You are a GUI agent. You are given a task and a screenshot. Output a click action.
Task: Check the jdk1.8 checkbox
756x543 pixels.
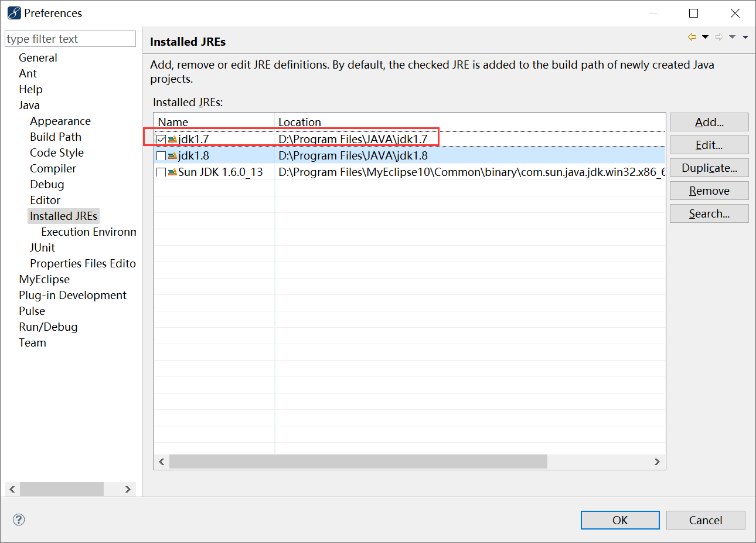161,155
